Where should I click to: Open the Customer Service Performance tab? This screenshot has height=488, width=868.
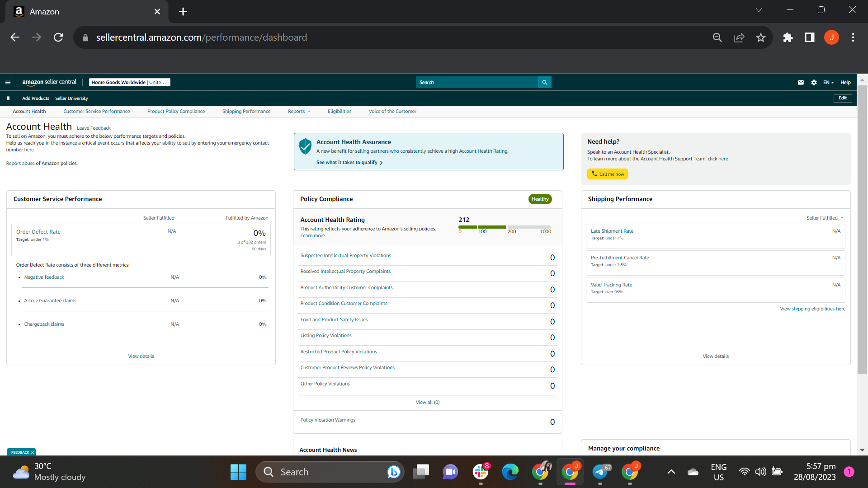click(x=96, y=112)
